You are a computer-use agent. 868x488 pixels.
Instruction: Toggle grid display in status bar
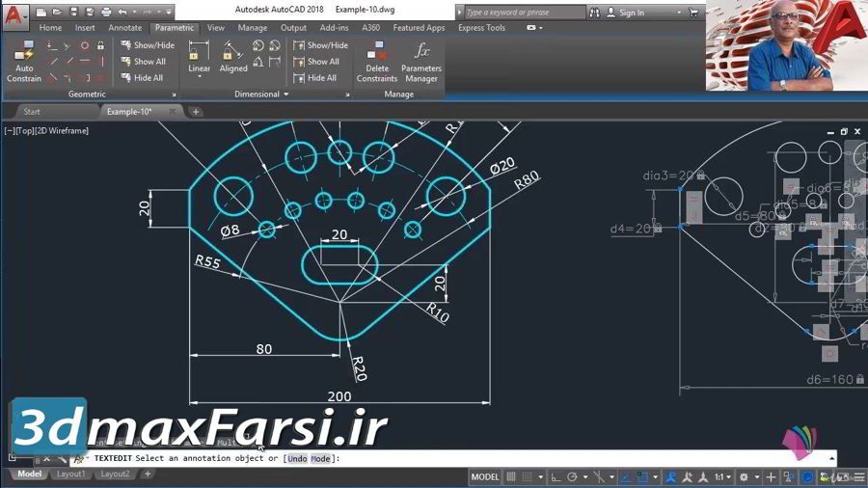click(x=512, y=476)
